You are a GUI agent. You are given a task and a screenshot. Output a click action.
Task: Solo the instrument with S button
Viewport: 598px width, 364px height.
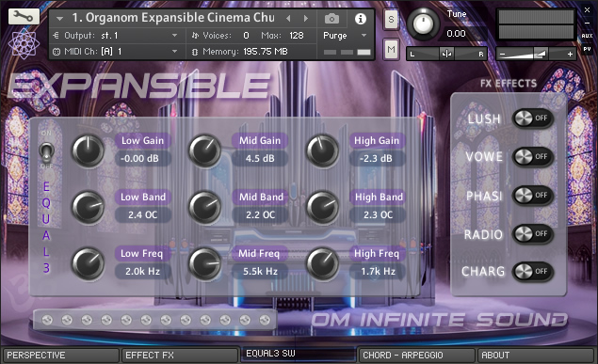pyautogui.click(x=391, y=19)
